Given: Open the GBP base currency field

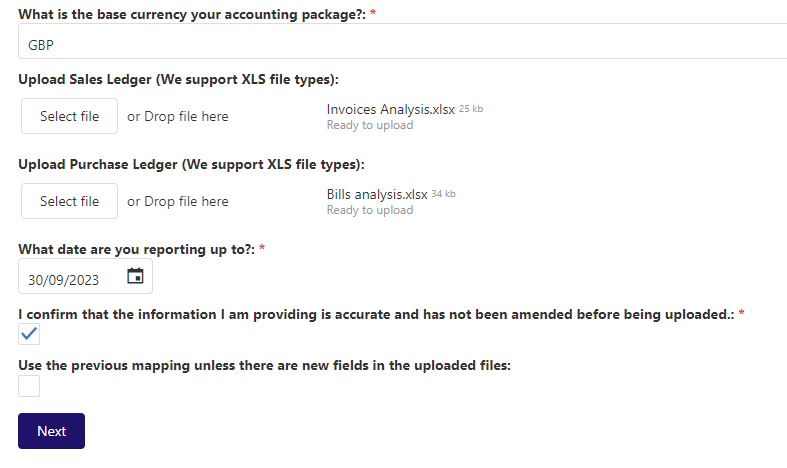Looking at the screenshot, I should click(x=403, y=41).
